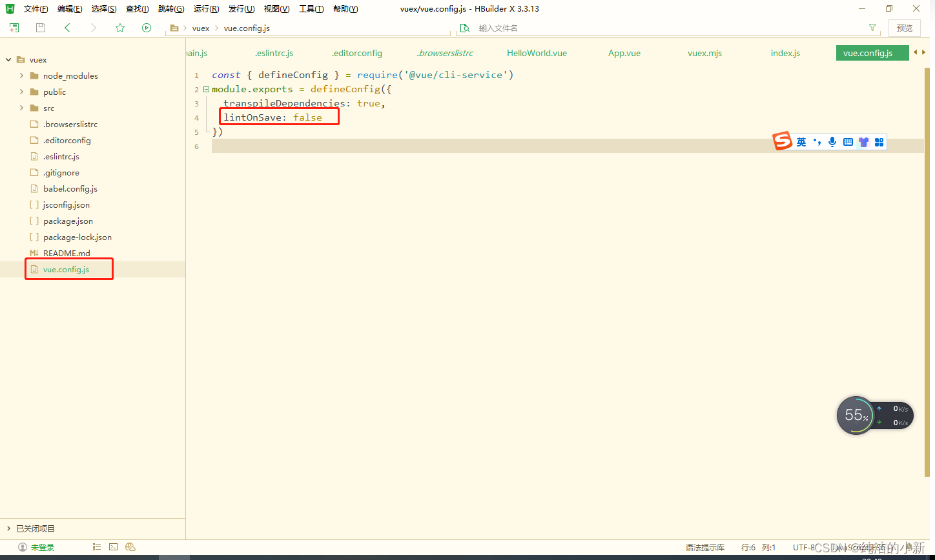The image size is (935, 560).
Task: Click vuex in the breadcrumb path
Action: click(x=201, y=28)
